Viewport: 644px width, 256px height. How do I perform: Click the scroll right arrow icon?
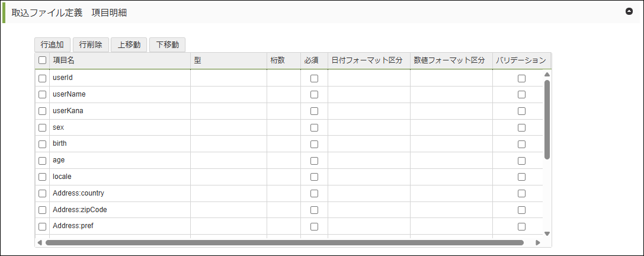(x=537, y=242)
